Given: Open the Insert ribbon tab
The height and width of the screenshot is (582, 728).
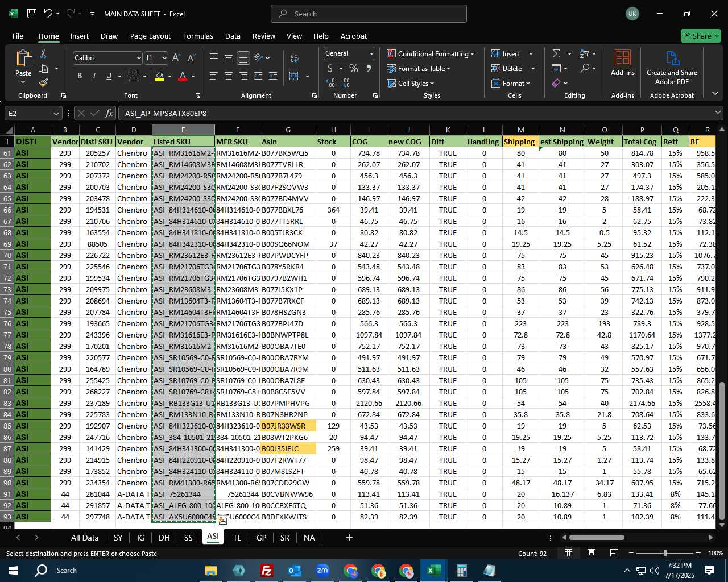Looking at the screenshot, I should coord(80,36).
